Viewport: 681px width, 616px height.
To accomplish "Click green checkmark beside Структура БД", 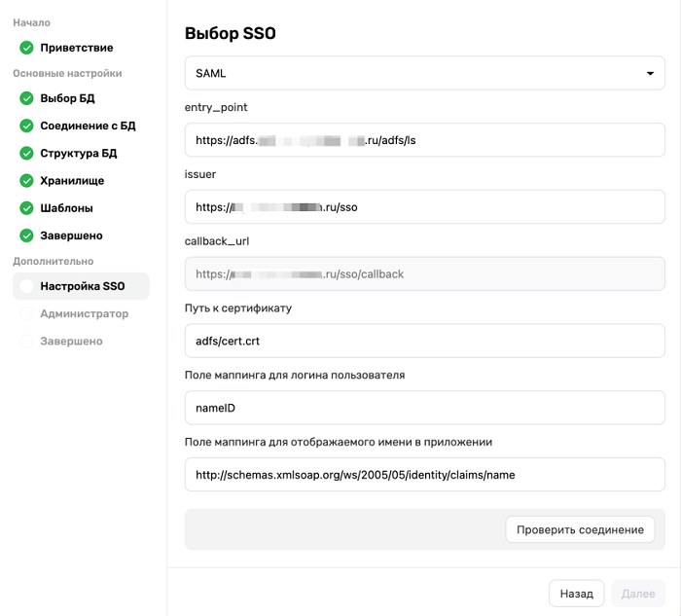I will [26, 153].
